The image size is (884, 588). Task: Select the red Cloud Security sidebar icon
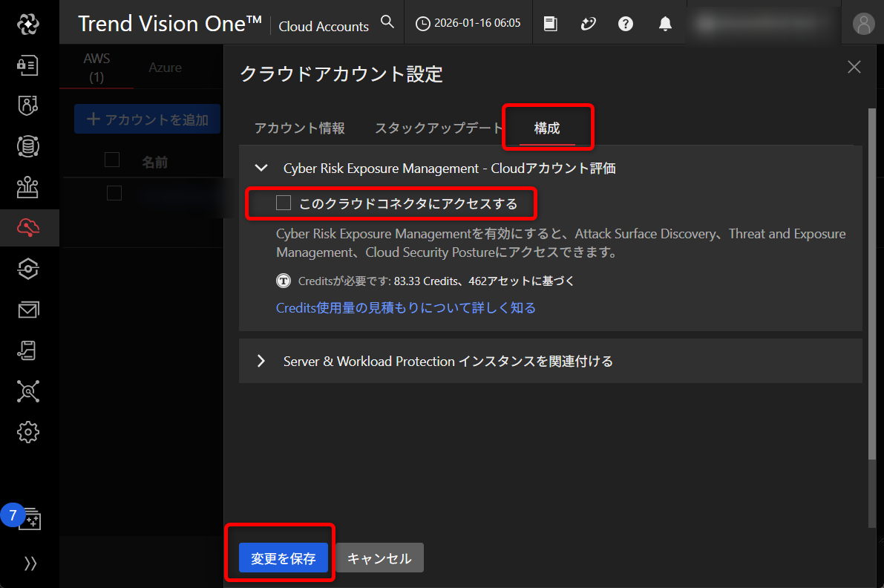point(27,228)
